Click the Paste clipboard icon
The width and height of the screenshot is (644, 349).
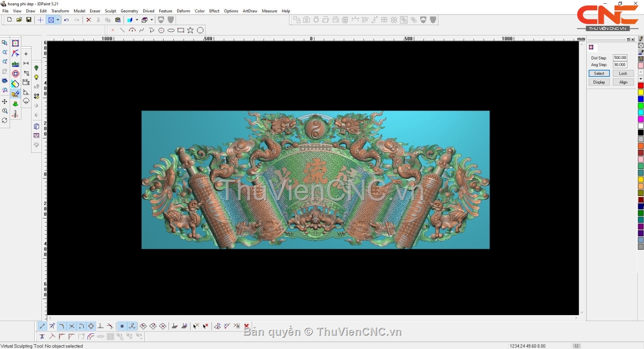click(x=118, y=20)
